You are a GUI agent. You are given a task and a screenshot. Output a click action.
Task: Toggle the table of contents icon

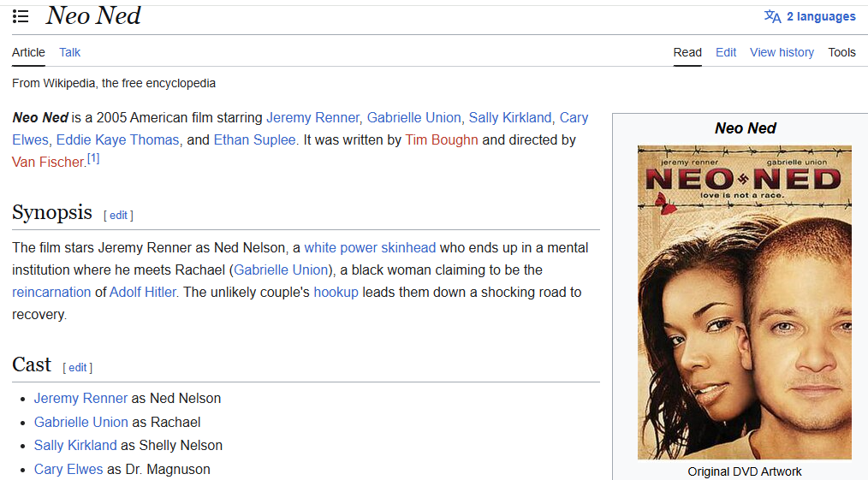click(x=21, y=17)
